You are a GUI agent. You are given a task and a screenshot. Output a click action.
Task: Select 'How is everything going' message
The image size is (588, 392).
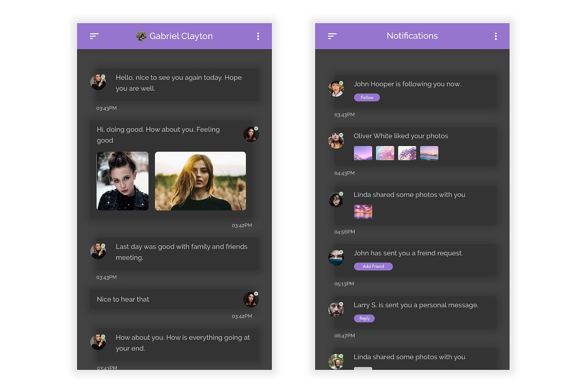pyautogui.click(x=183, y=343)
